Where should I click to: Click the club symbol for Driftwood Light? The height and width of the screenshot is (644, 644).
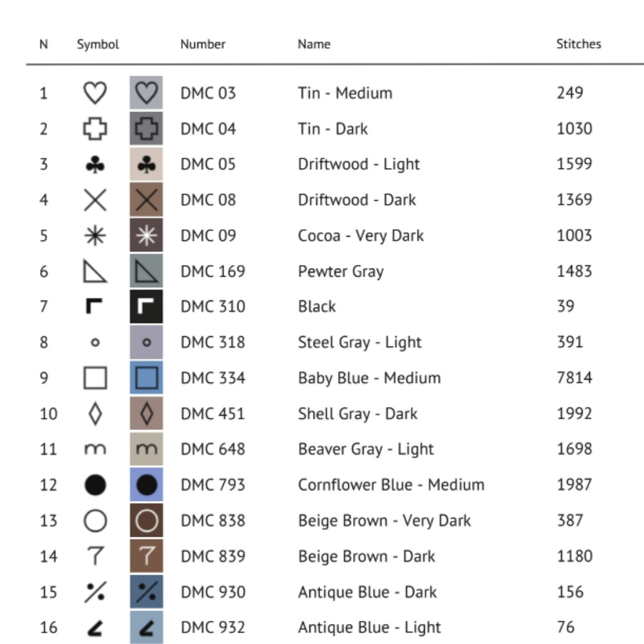(x=95, y=165)
